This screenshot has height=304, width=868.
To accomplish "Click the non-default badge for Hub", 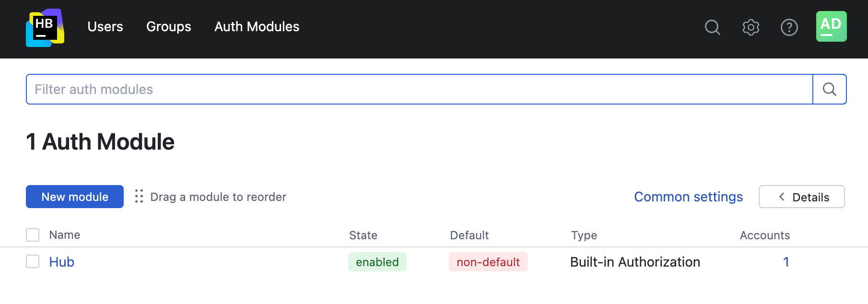I will click(x=488, y=262).
